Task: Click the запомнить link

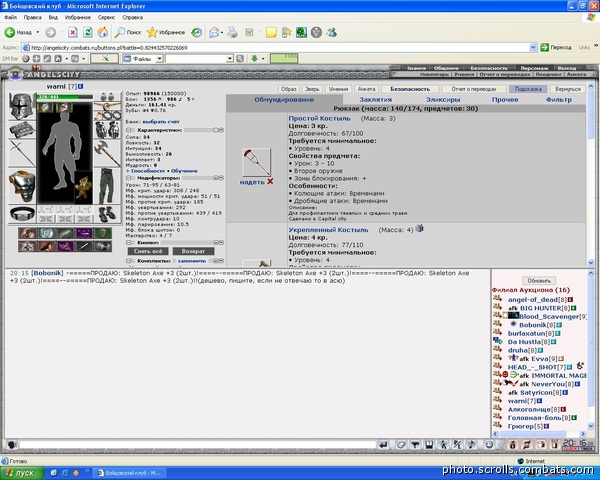Action: click(192, 261)
